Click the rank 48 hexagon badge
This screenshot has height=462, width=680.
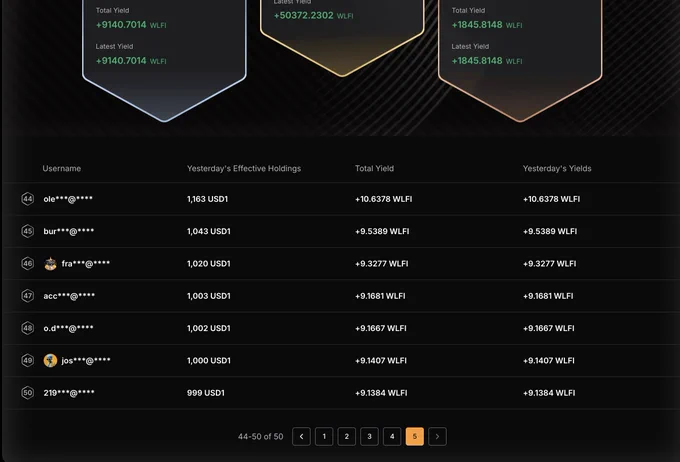tap(27, 328)
